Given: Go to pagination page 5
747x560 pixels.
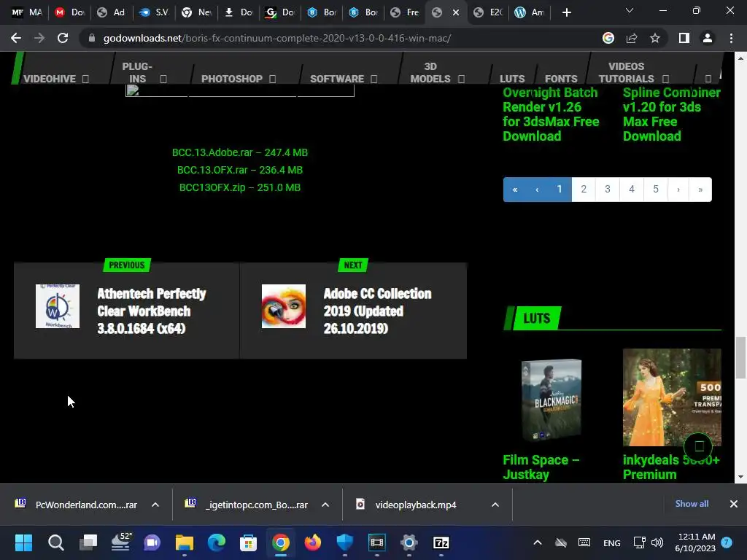Looking at the screenshot, I should point(656,190).
